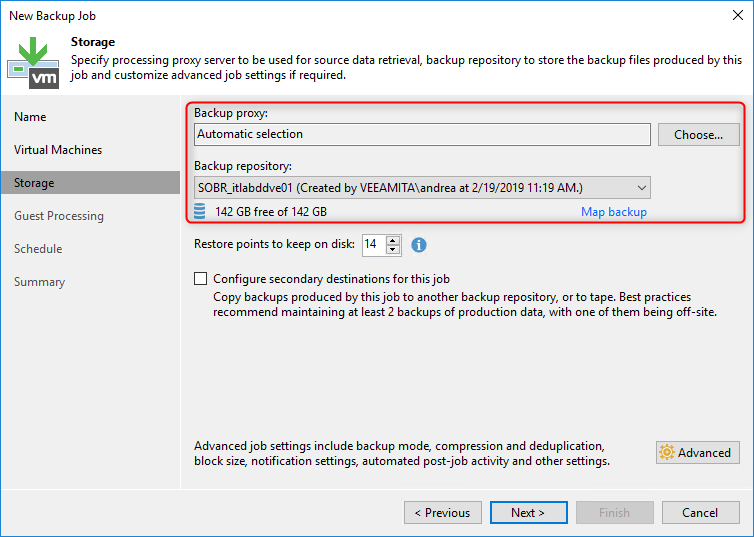Enable Configure secondary destinations for this job
This screenshot has height=537, width=754.
coord(201,279)
